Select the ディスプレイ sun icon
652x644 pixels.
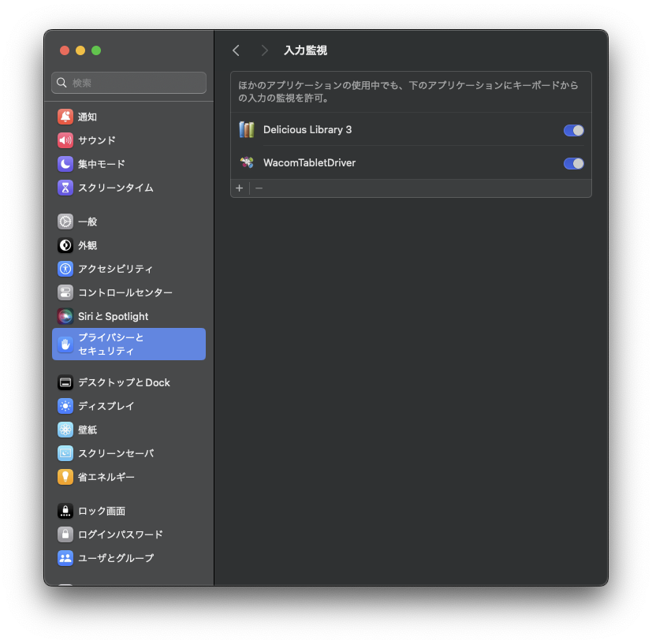(65, 406)
